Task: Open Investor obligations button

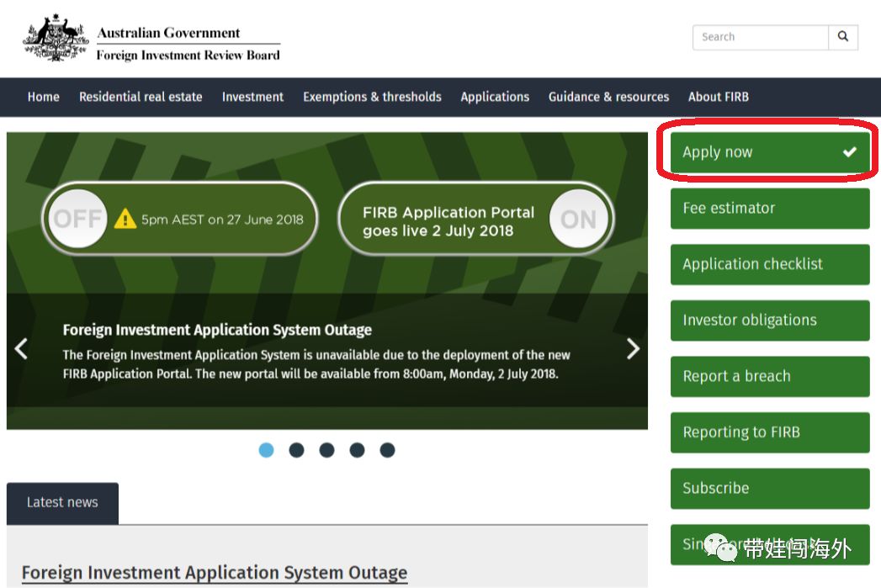Action: [x=770, y=320]
